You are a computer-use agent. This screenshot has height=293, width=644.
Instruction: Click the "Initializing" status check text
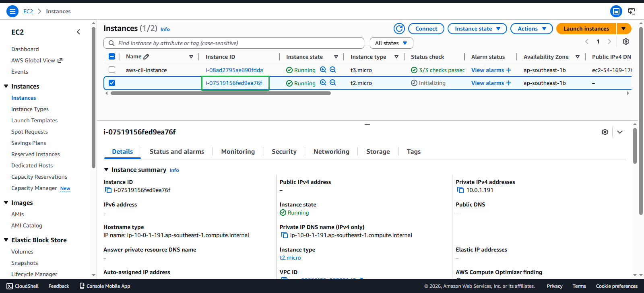(x=432, y=83)
